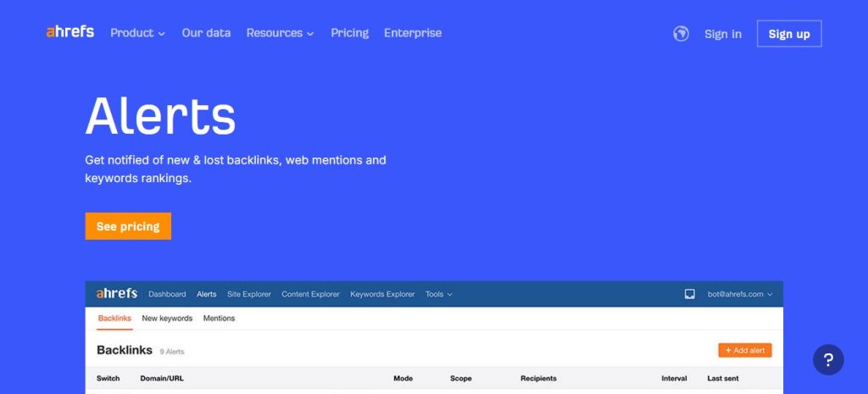Viewport: 868px width, 394px height.
Task: Go to Our data page
Action: [x=206, y=33]
